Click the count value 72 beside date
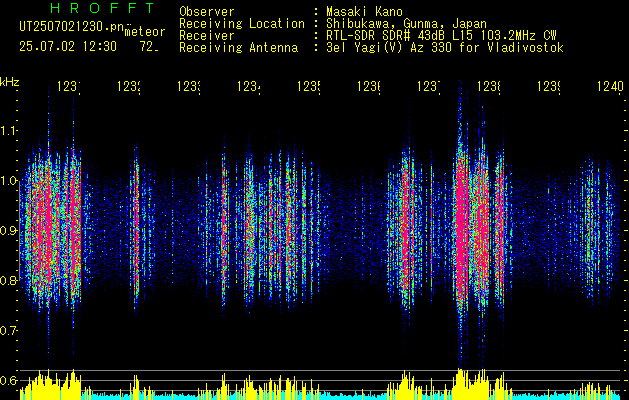 (149, 47)
